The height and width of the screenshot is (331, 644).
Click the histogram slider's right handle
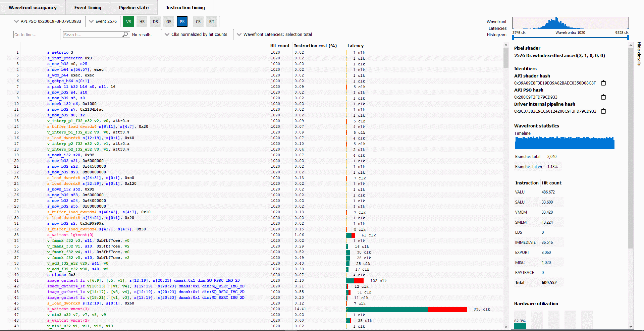(x=628, y=38)
